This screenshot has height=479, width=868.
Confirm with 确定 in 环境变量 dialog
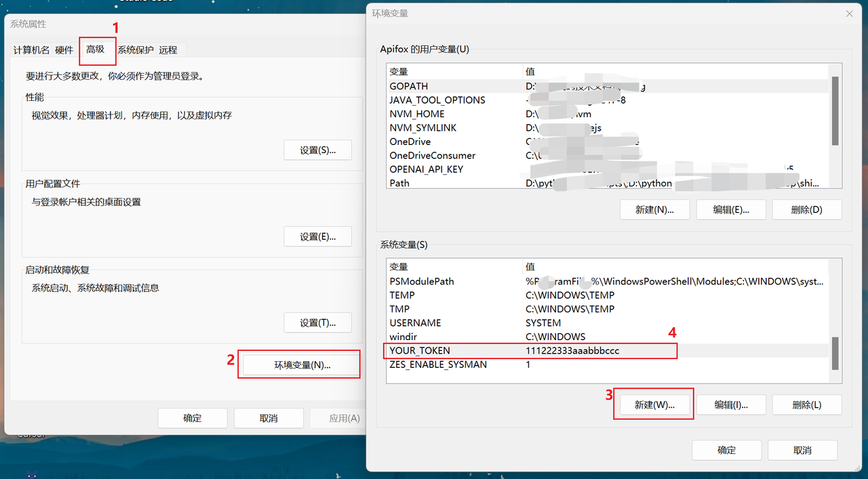click(x=727, y=450)
